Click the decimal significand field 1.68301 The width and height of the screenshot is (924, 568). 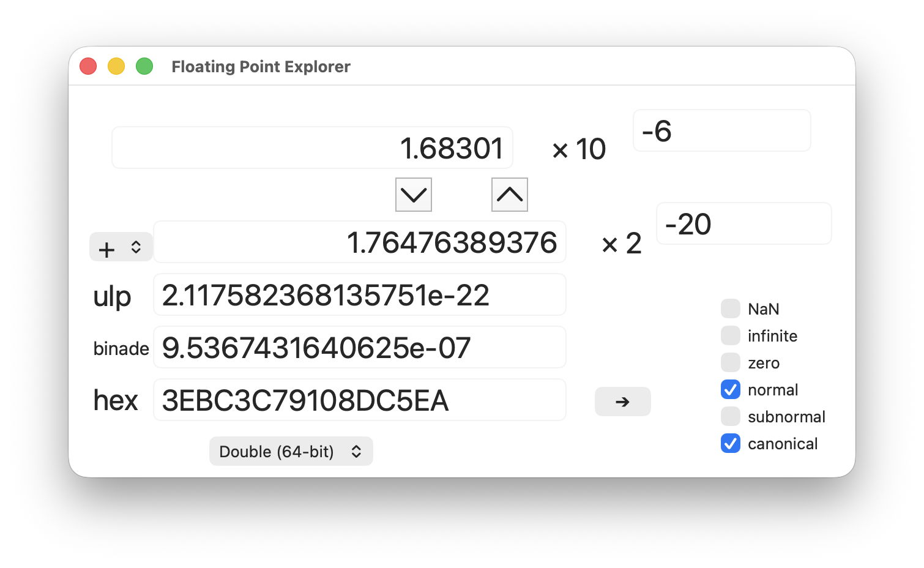[312, 148]
